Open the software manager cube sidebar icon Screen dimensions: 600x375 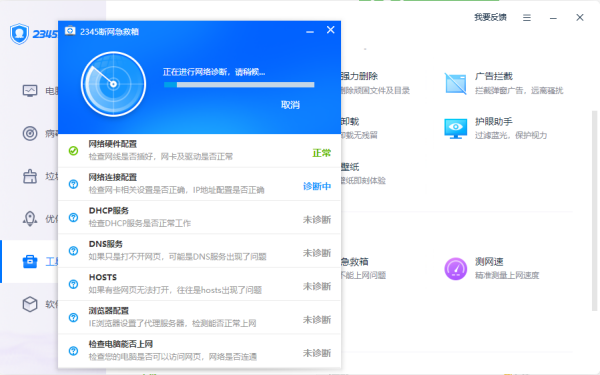tap(30, 304)
